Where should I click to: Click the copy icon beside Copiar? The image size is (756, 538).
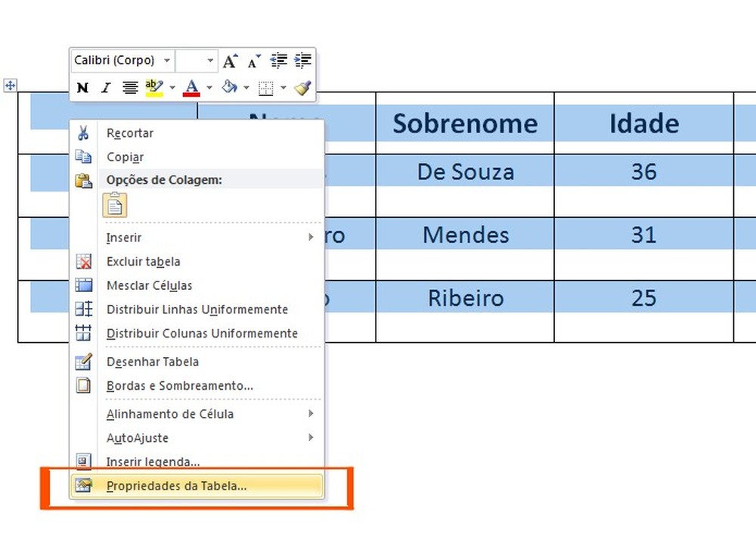(x=83, y=157)
